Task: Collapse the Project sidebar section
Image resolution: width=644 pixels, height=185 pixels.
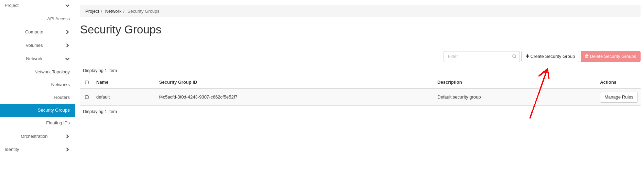Action: (67, 6)
